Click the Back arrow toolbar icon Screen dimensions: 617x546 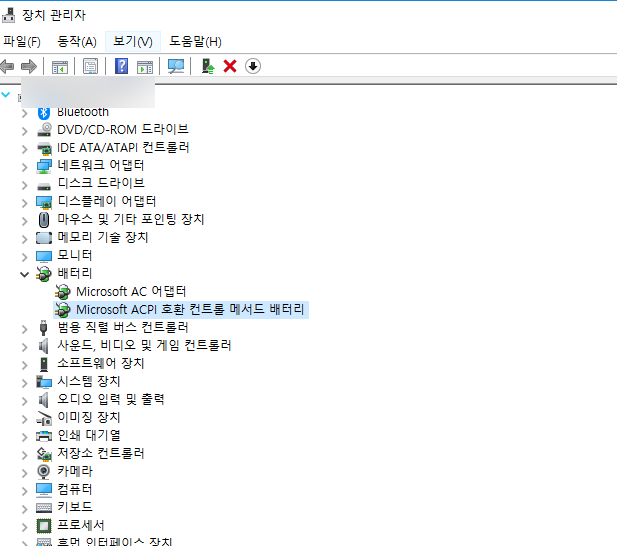[7, 66]
